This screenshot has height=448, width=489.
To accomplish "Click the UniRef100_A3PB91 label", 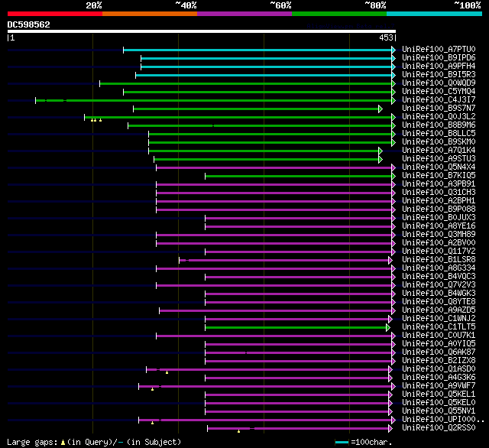I will (x=439, y=184).
